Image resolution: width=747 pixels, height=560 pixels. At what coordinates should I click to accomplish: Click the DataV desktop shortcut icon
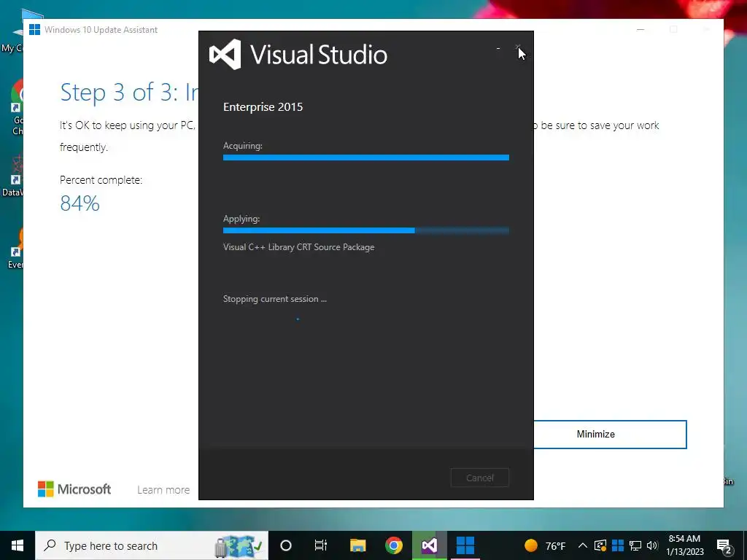[13, 175]
